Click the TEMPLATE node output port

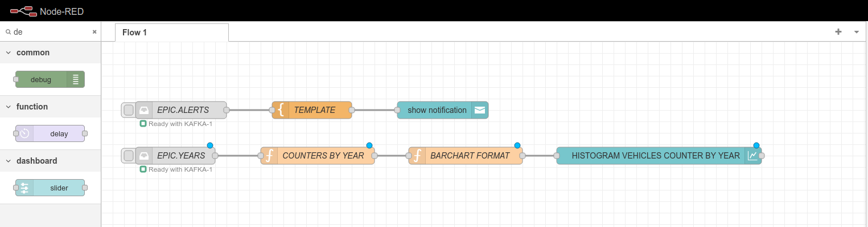point(352,110)
